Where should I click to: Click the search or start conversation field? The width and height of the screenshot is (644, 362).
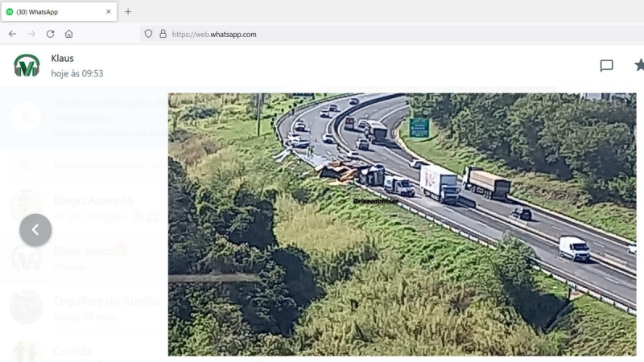89,165
